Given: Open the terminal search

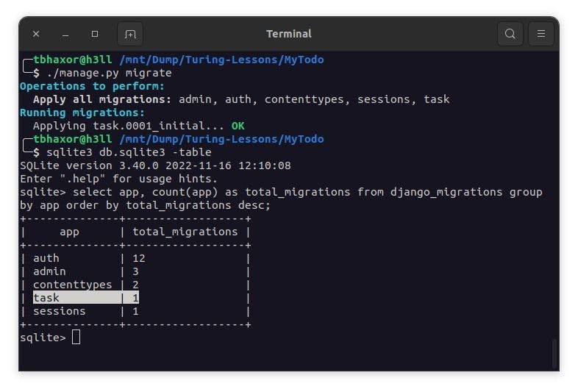Looking at the screenshot, I should (510, 34).
